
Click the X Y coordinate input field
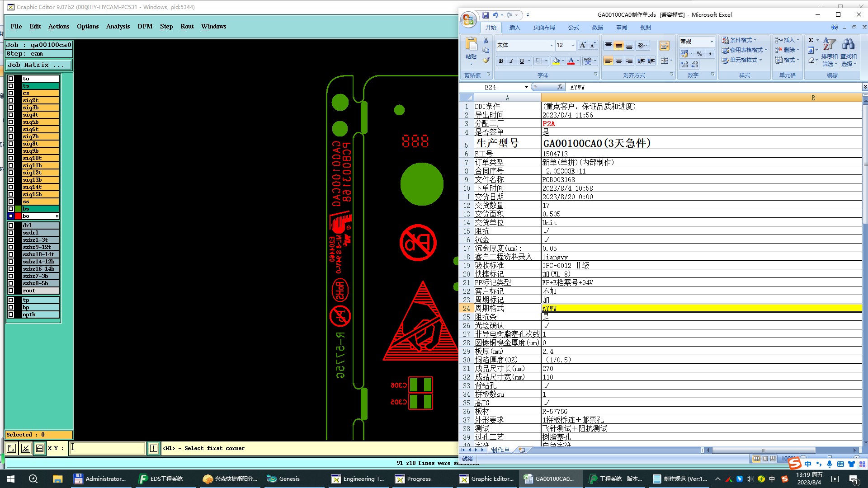pyautogui.click(x=107, y=448)
